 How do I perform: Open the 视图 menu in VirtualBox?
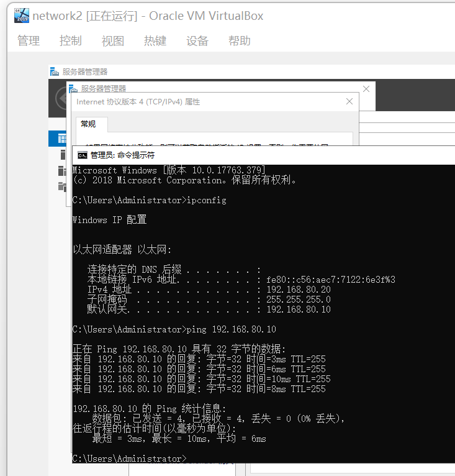click(113, 40)
